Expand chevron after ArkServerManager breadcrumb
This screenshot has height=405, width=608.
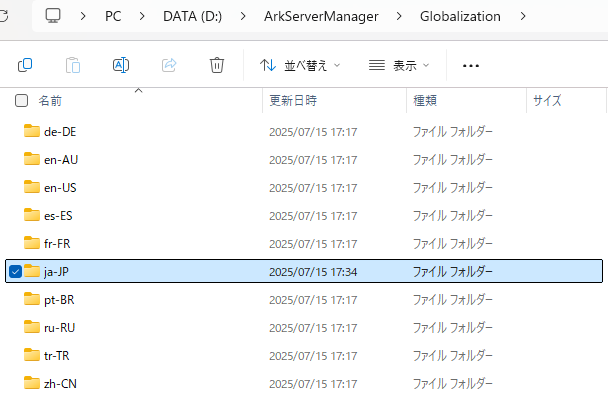click(399, 16)
